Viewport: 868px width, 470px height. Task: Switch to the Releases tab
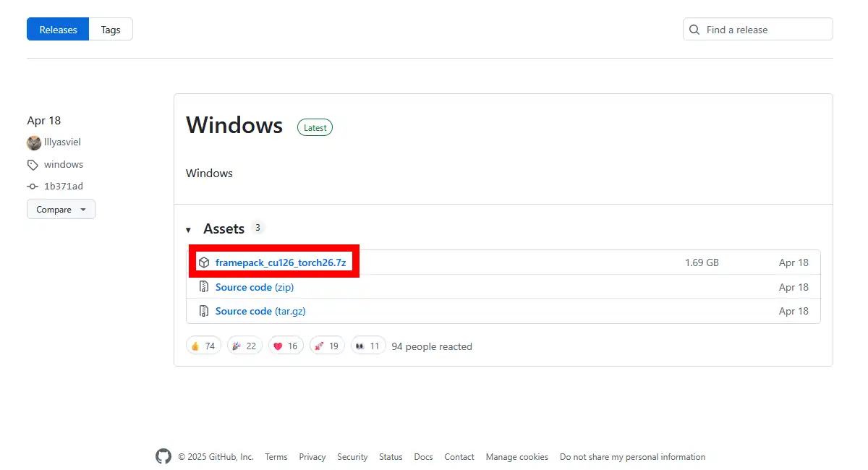[x=58, y=30]
